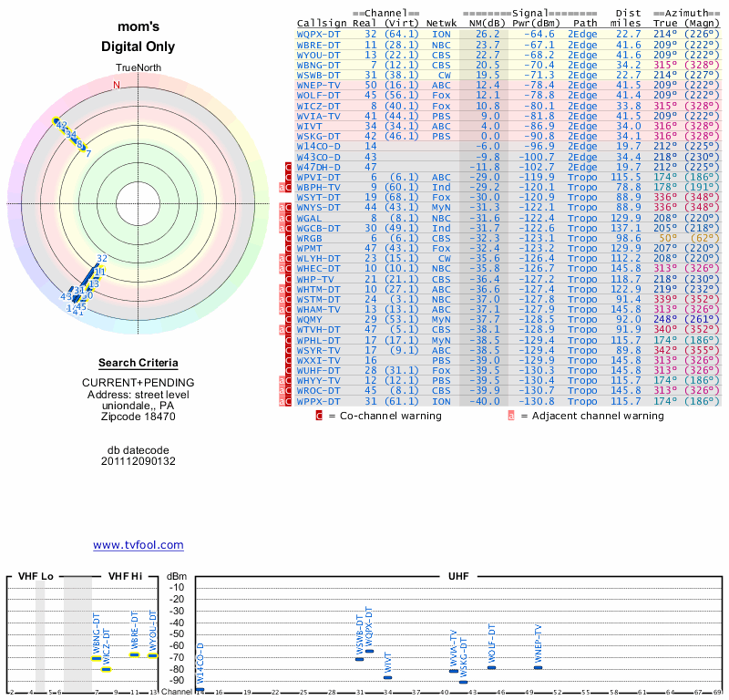Viewport: 729px width, 700px height.
Task: Click the red N north marker on the radar
Action: tap(116, 86)
